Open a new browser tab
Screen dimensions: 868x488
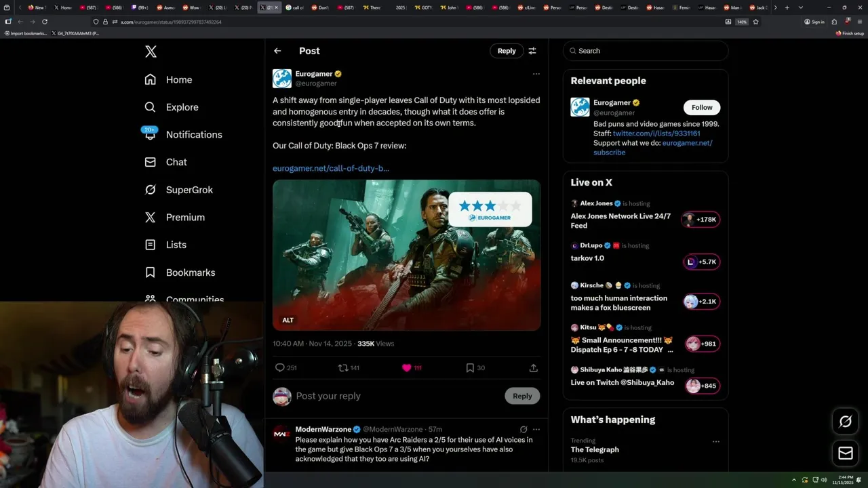pyautogui.click(x=787, y=7)
